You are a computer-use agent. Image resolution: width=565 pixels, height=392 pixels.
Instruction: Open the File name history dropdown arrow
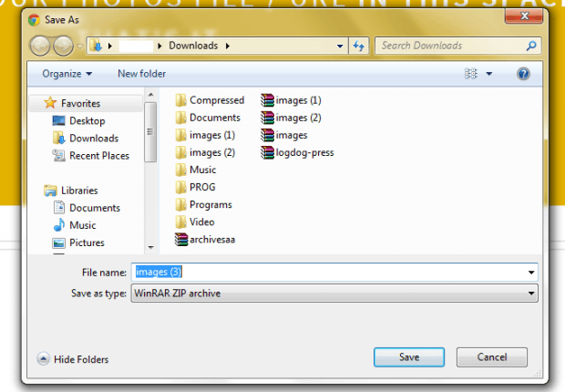coord(531,273)
